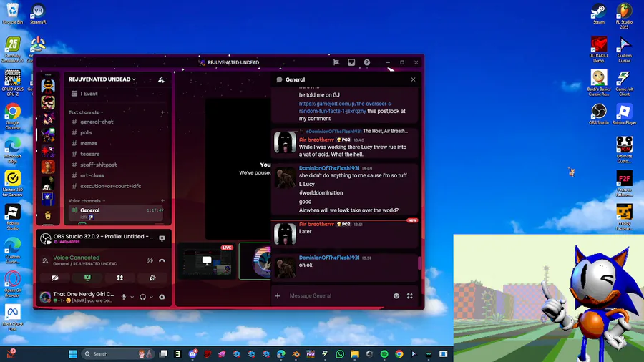Open Blender from the taskbar
Image resolution: width=644 pixels, height=362 pixels.
296,354
